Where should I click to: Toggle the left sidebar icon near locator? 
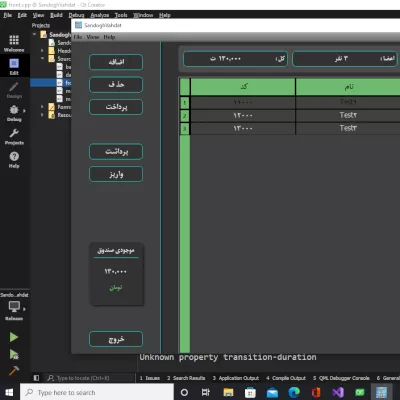tap(36, 378)
